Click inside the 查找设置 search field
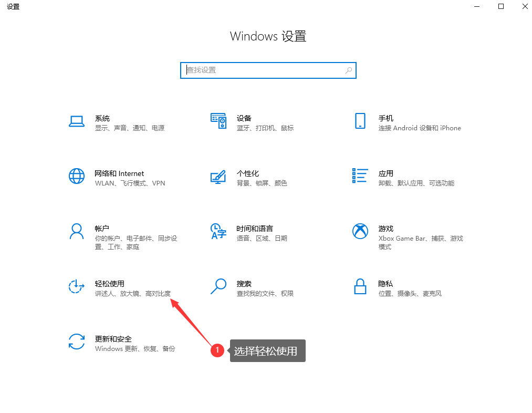The image size is (532, 413). click(263, 70)
